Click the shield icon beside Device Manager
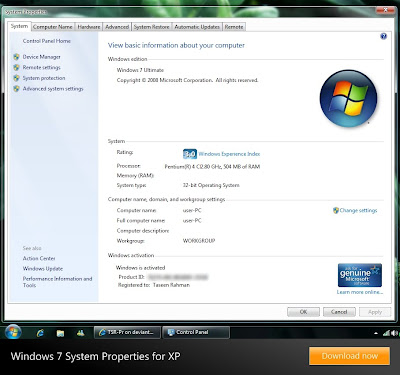The image size is (400, 375). 16,57
